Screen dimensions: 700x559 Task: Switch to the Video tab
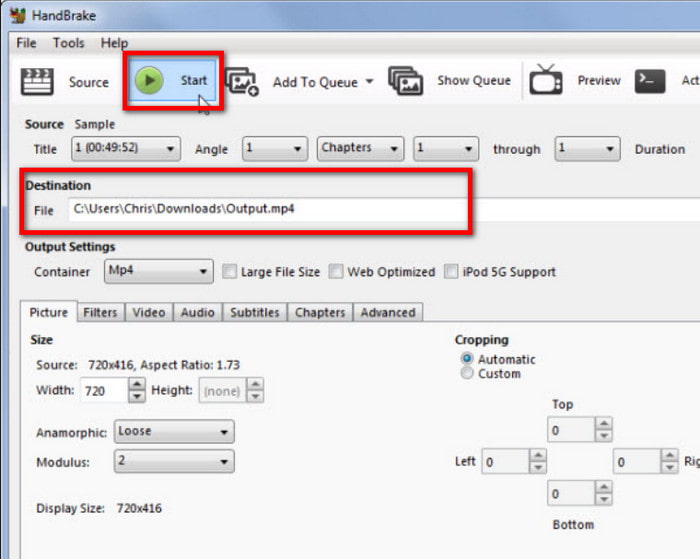pyautogui.click(x=149, y=313)
